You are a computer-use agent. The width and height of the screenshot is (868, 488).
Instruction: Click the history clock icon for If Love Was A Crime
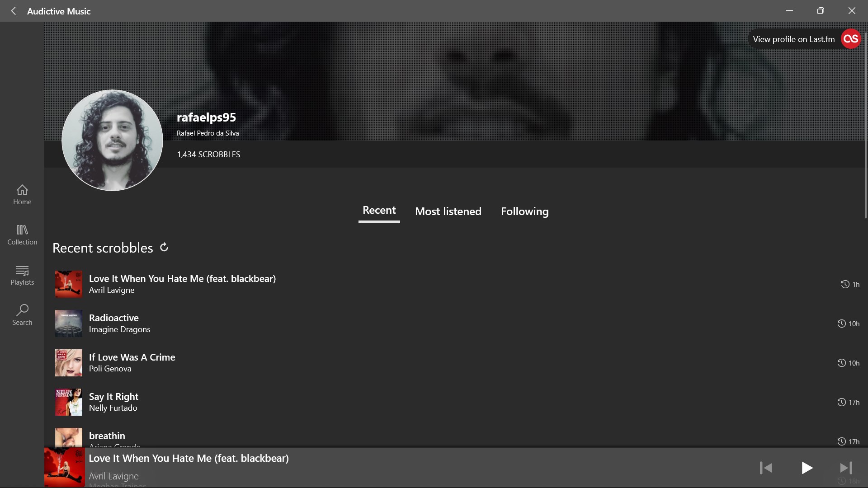click(x=841, y=363)
